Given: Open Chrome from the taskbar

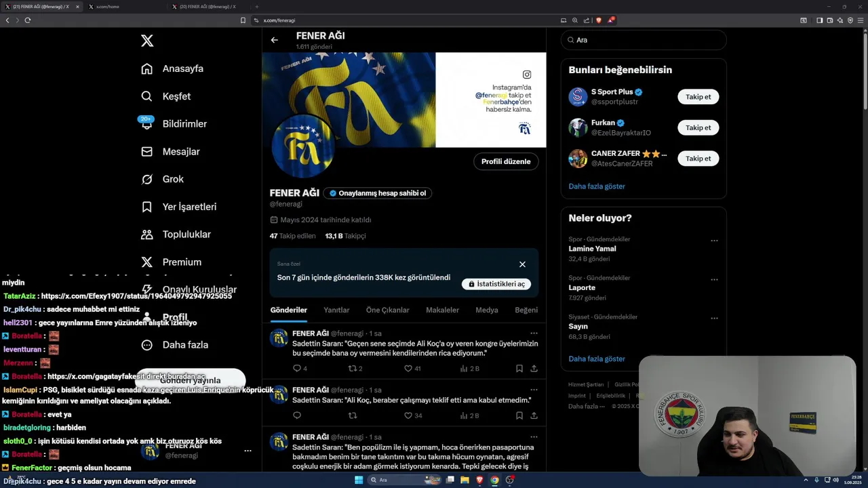Looking at the screenshot, I should click(x=494, y=480).
